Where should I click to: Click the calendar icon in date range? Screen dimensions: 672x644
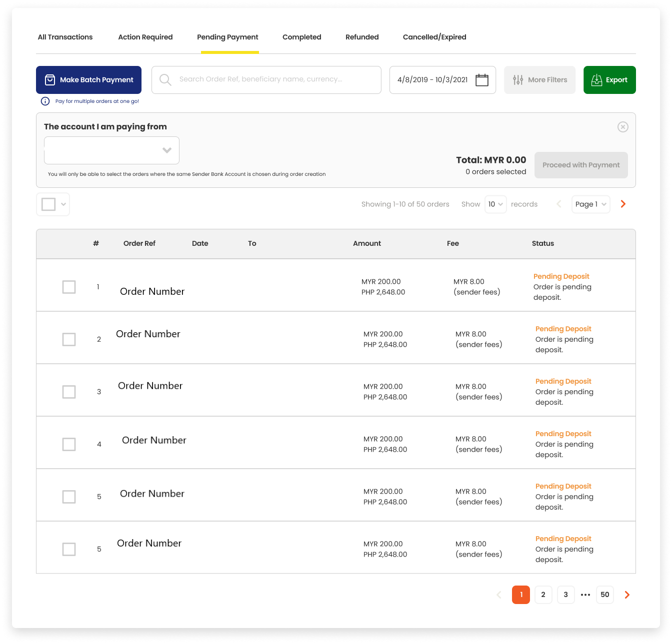(481, 80)
